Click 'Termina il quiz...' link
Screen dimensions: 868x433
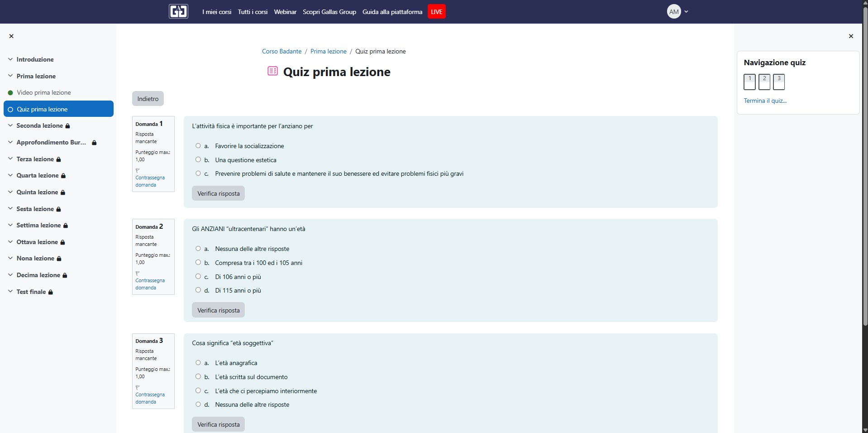tap(764, 101)
